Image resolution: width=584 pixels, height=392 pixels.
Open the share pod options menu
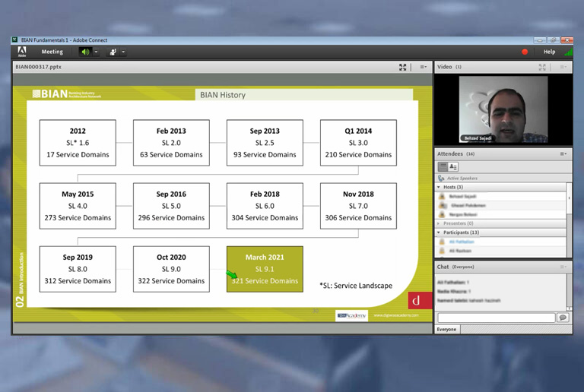point(424,67)
